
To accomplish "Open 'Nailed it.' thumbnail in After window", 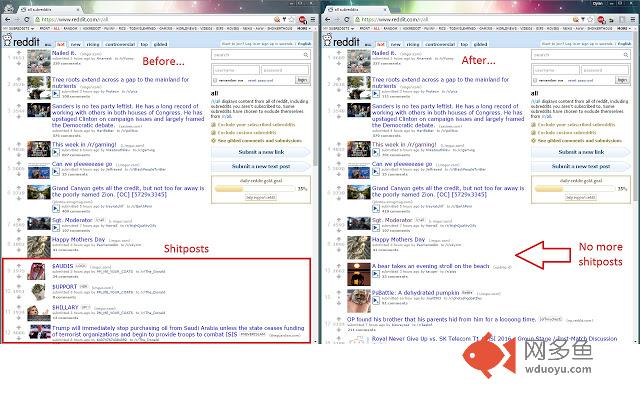I will pos(359,61).
